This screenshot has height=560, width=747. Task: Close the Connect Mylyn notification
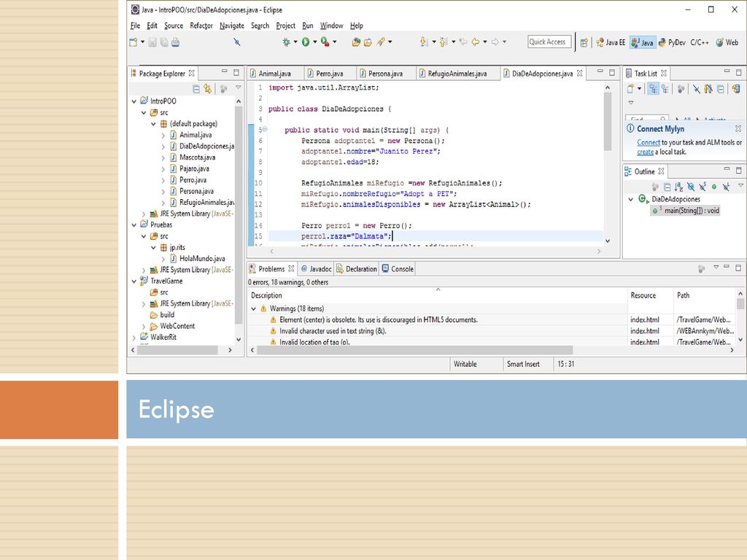coord(738,128)
